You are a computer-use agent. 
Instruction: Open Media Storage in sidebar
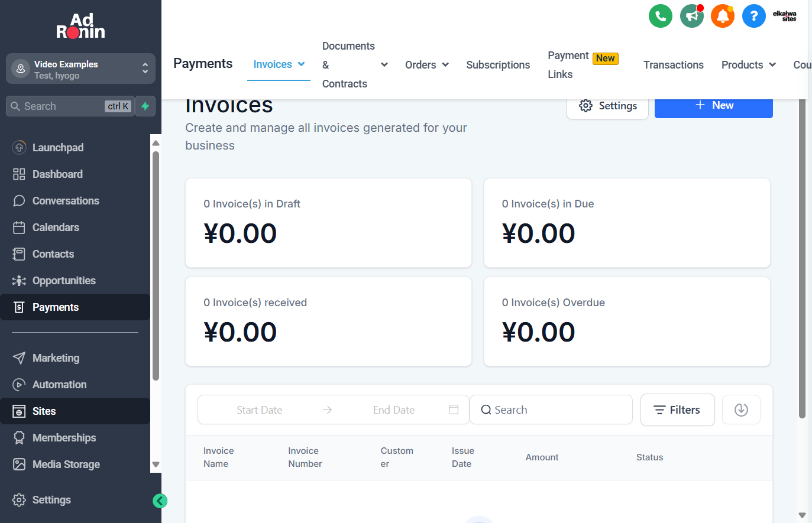coord(75,464)
